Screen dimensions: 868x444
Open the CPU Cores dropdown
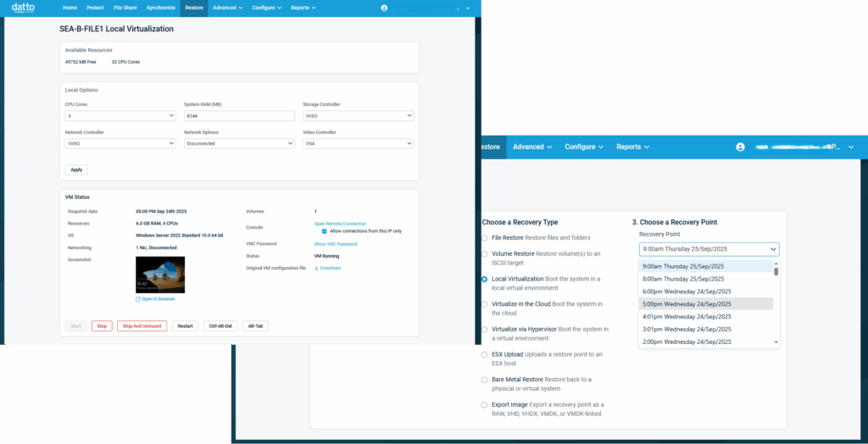point(120,116)
